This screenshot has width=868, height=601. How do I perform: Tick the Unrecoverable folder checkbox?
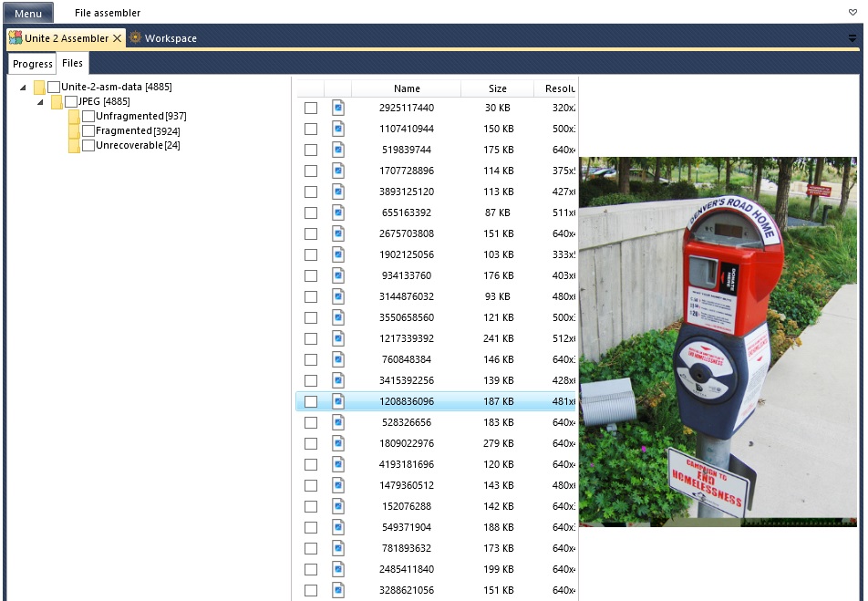(88, 145)
